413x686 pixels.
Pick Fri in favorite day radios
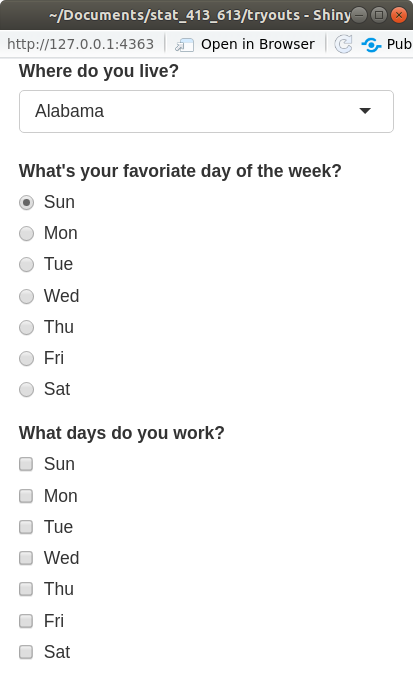click(x=26, y=358)
